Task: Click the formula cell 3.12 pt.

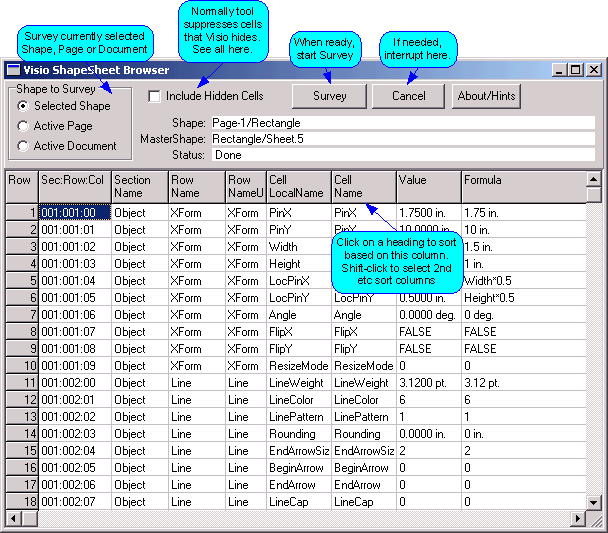Action: click(524, 383)
